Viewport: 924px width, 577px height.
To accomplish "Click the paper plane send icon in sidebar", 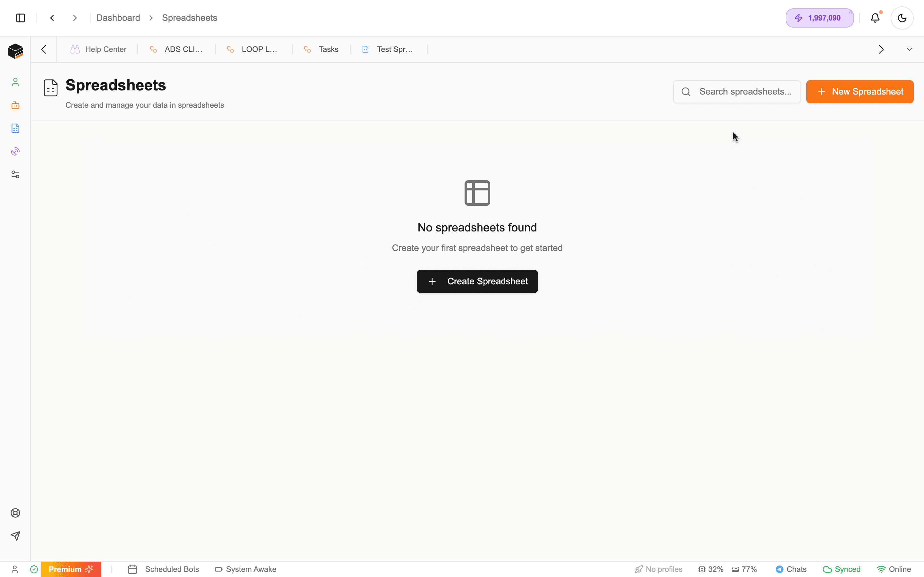I will tap(15, 536).
